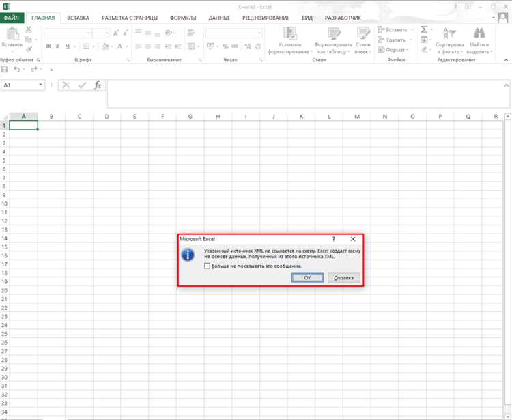The width and height of the screenshot is (512, 420).
Task: Click the decrease indent icon
Action: [169, 46]
